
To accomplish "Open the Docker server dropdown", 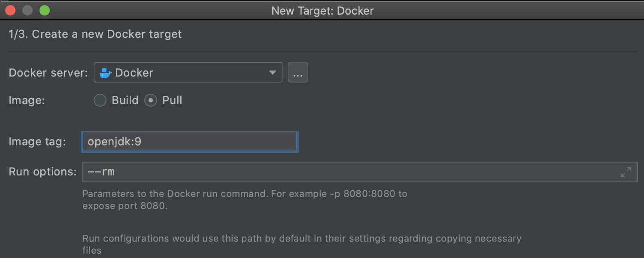I will (188, 72).
